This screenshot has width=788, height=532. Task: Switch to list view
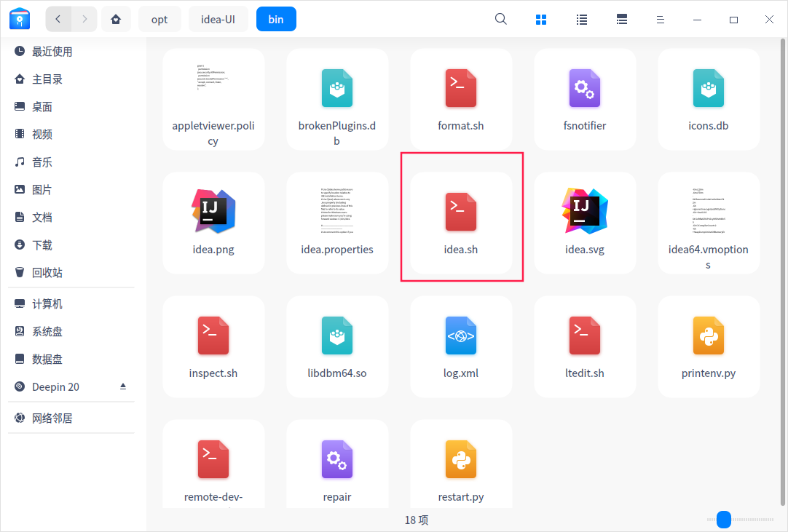581,20
